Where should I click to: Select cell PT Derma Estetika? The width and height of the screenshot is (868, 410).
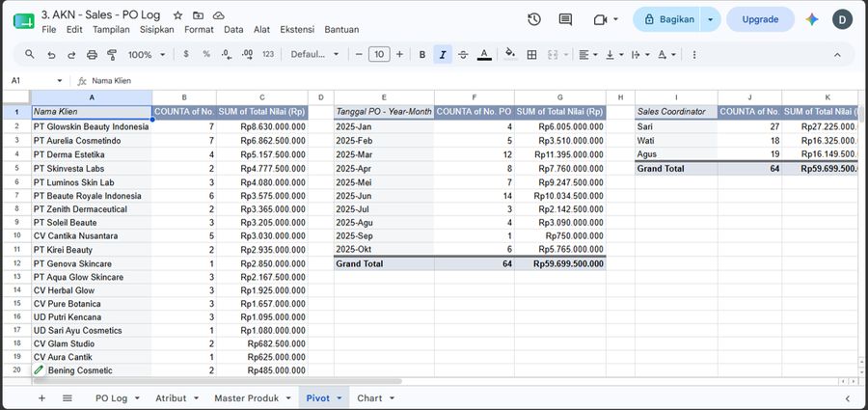pos(92,154)
